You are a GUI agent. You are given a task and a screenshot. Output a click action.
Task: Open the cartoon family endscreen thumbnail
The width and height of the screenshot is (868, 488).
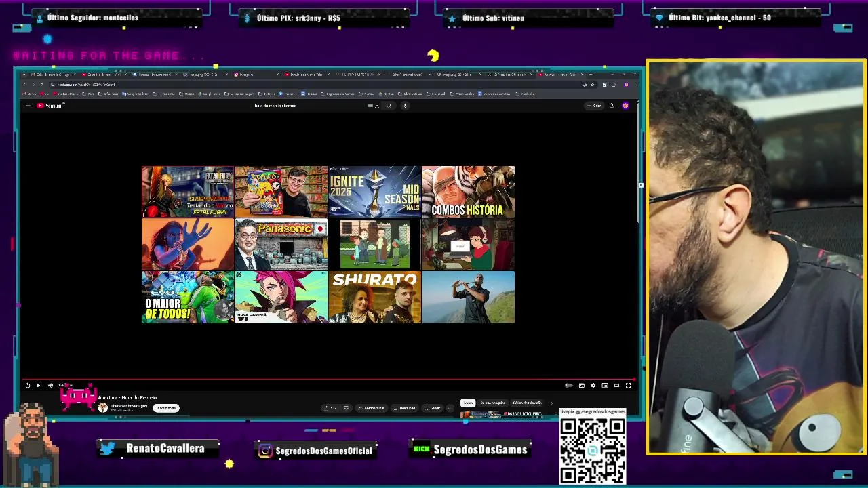tap(374, 244)
